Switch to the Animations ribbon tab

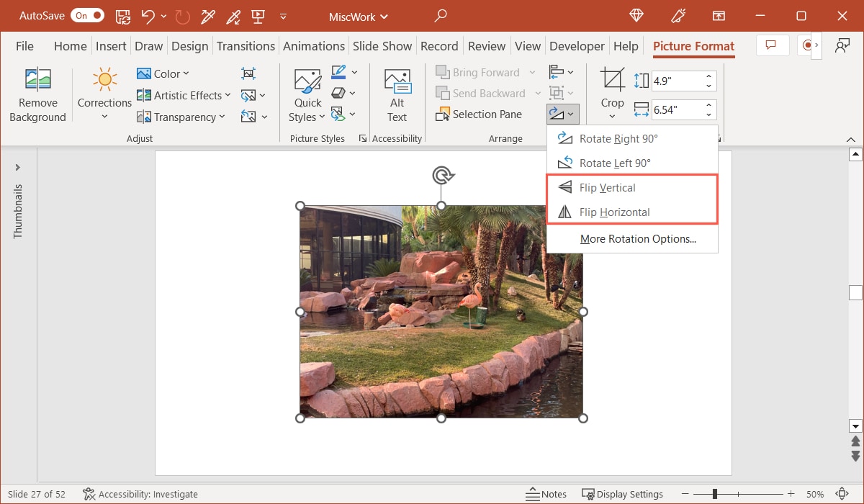pyautogui.click(x=314, y=45)
